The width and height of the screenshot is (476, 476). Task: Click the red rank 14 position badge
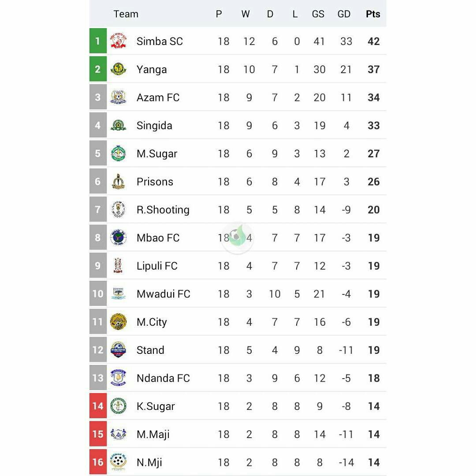(x=98, y=406)
